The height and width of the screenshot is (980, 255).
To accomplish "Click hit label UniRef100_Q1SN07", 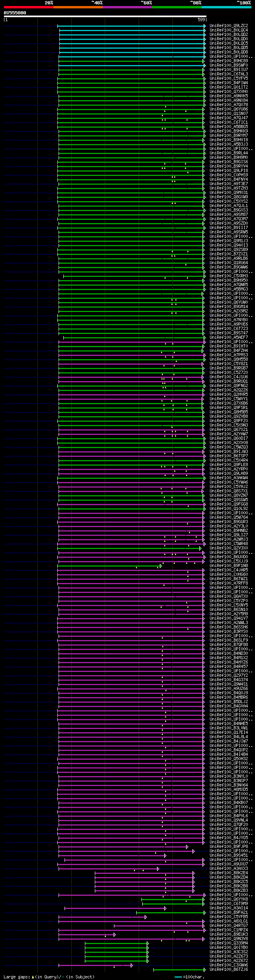I will tap(229, 114).
